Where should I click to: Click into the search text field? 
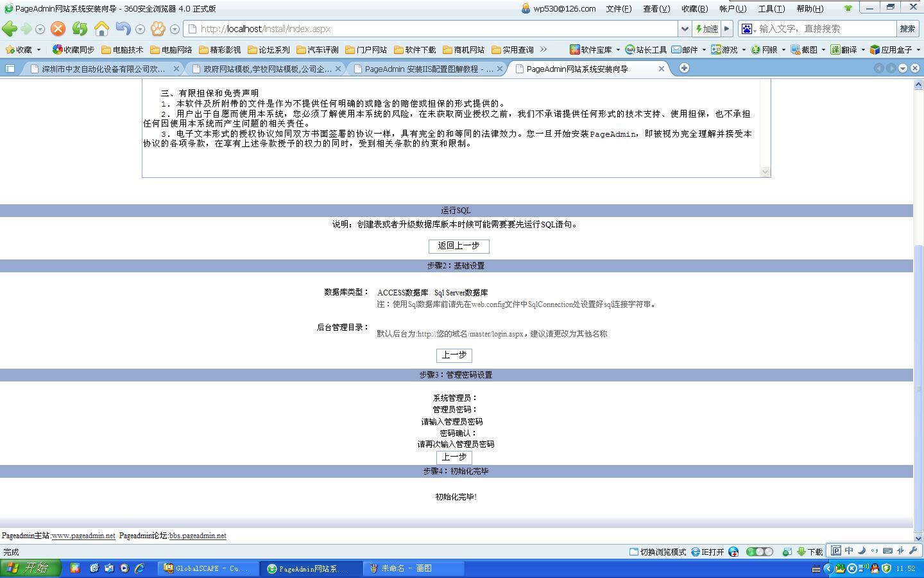825,29
